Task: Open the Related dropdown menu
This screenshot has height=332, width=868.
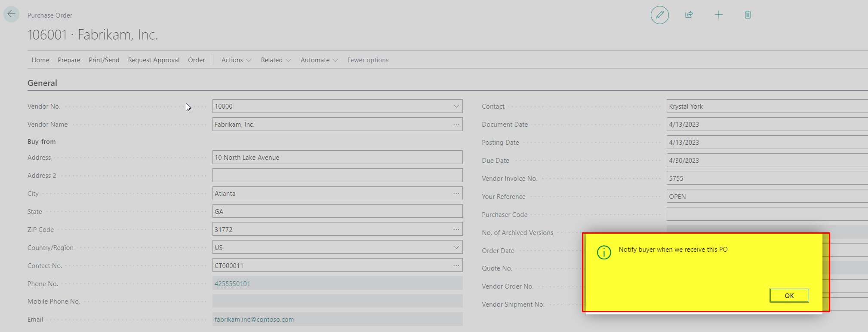Action: click(276, 60)
